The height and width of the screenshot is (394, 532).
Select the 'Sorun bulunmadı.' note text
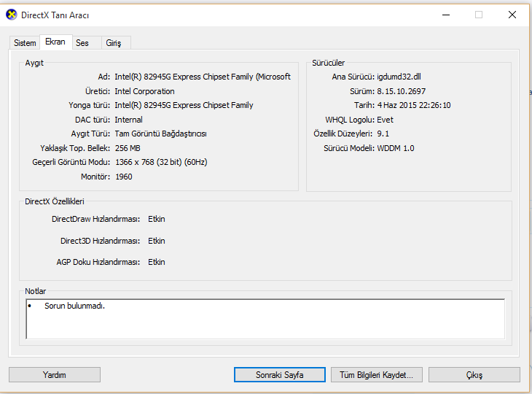74,306
